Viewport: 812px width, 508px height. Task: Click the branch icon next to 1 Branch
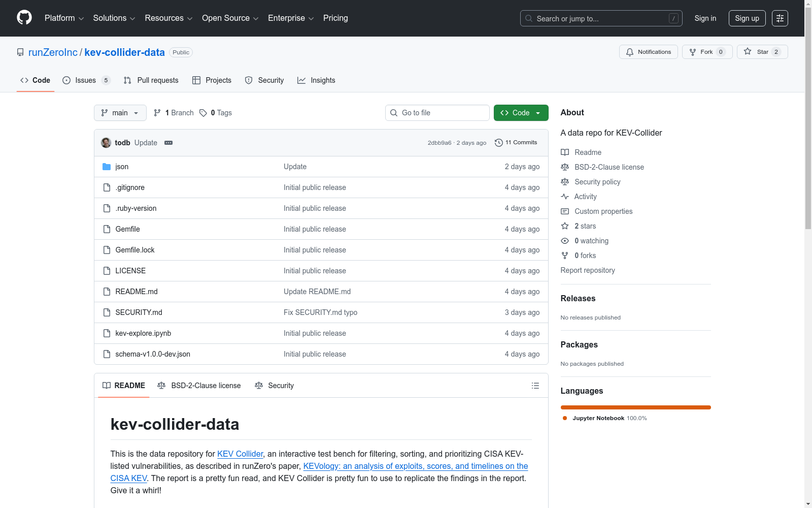[x=157, y=113]
